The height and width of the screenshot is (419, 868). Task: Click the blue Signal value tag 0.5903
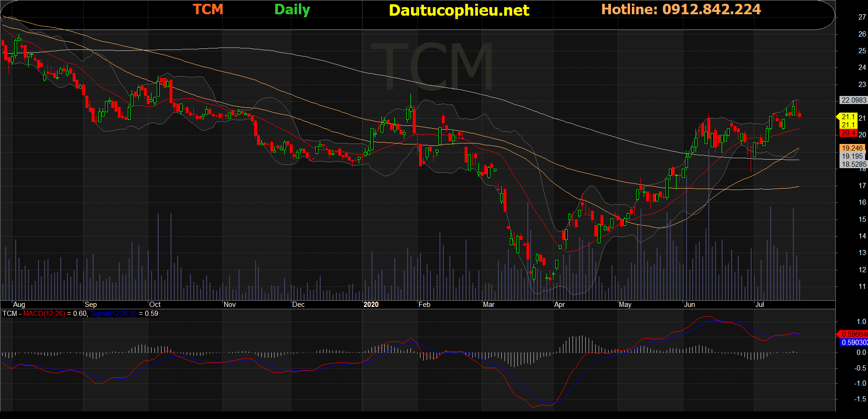pyautogui.click(x=854, y=343)
